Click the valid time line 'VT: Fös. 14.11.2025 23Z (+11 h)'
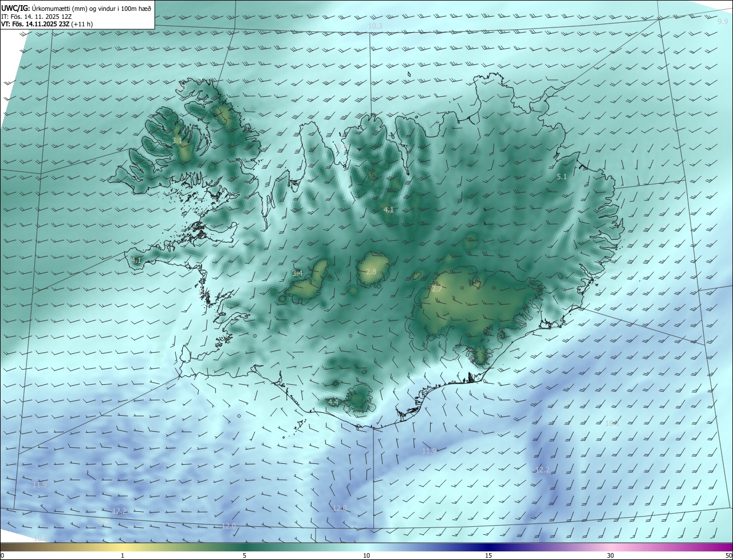Screen dimensions: 733x560 point(47,24)
